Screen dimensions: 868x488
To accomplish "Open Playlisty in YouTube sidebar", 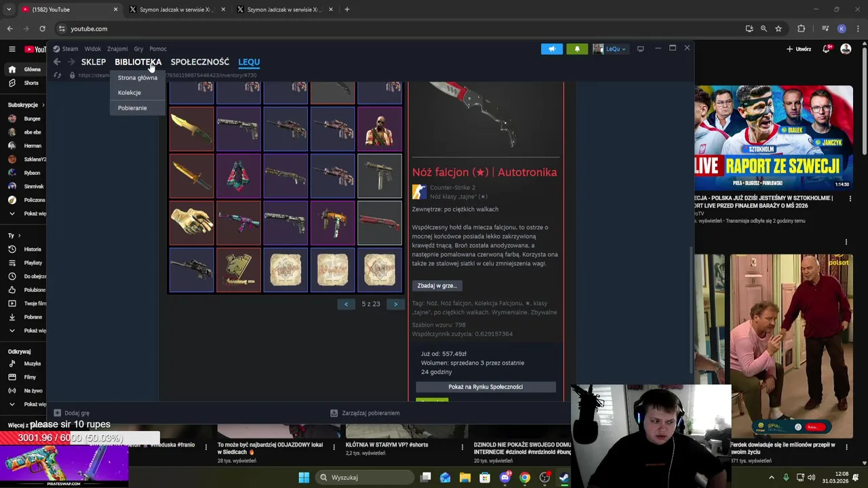I will (24, 263).
